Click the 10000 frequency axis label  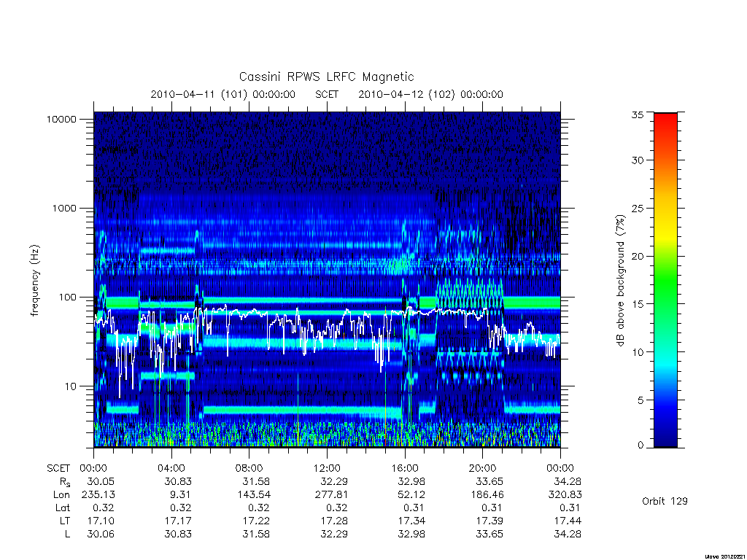[x=61, y=119]
